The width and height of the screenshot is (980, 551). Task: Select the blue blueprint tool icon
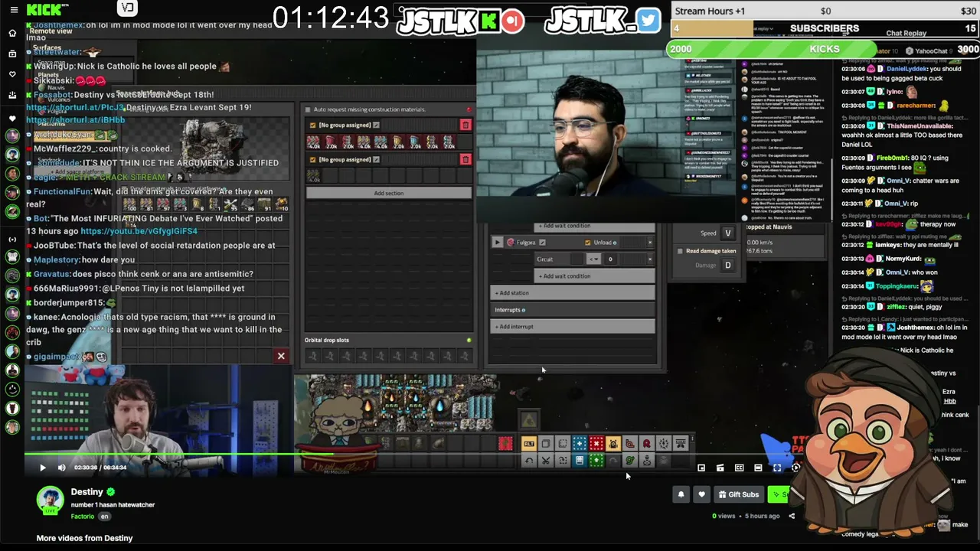pyautogui.click(x=580, y=444)
